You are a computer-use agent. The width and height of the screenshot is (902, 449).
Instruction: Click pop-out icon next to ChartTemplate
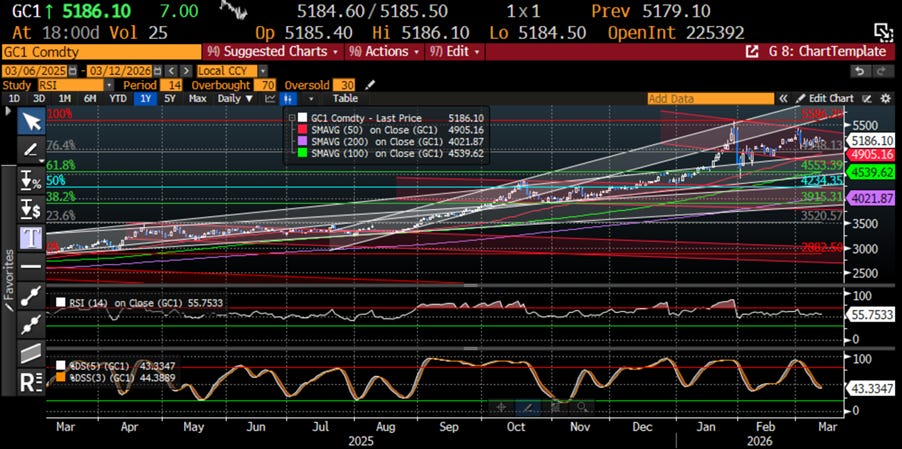pyautogui.click(x=752, y=52)
